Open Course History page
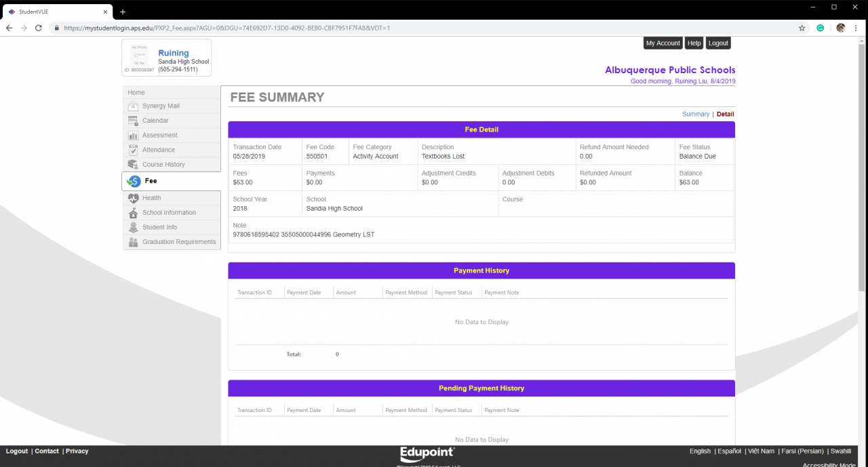This screenshot has height=467, width=868. [163, 165]
